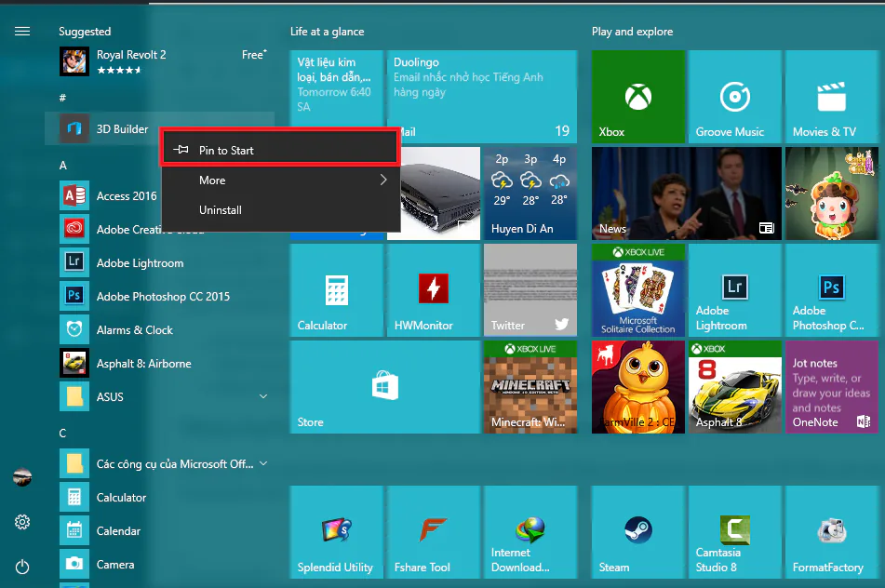
Task: Open the Microsoft Solitaire Collection tile
Action: coord(638,290)
